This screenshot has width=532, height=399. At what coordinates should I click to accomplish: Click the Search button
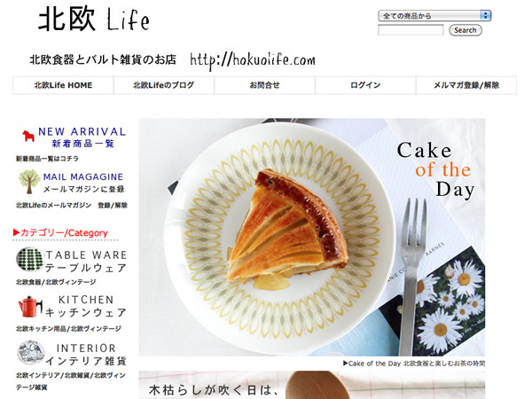[465, 30]
